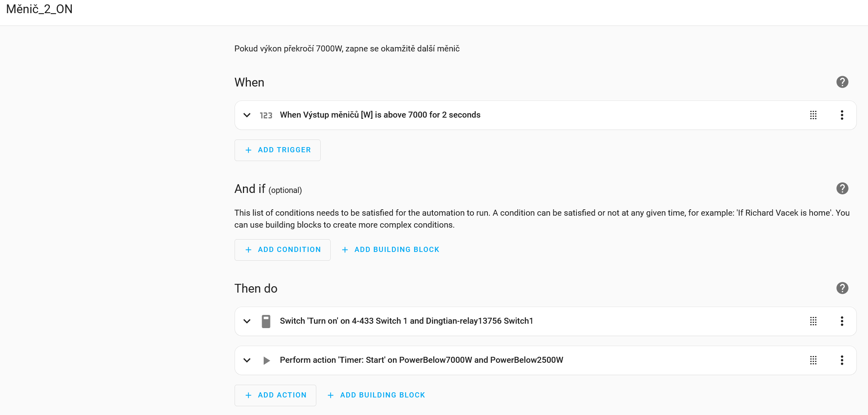Image resolution: width=868 pixels, height=415 pixels.
Task: Grab drag handle of Timer Start action
Action: coord(813,360)
